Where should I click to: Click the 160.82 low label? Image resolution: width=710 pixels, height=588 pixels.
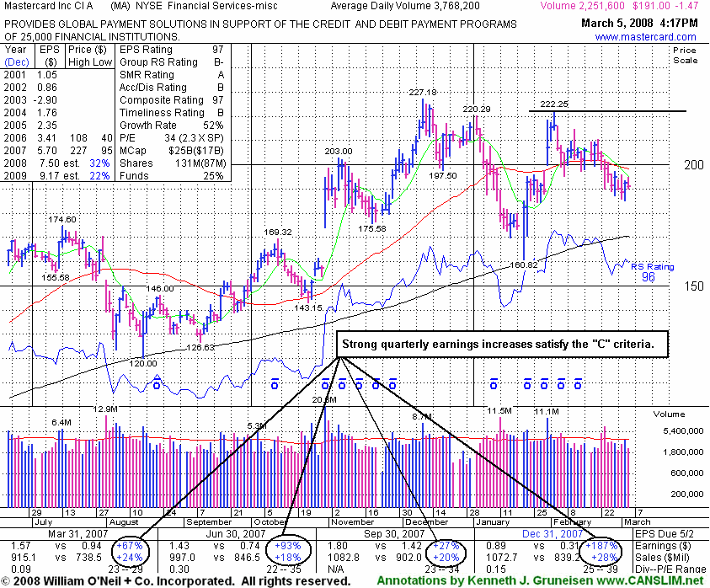click(x=523, y=265)
